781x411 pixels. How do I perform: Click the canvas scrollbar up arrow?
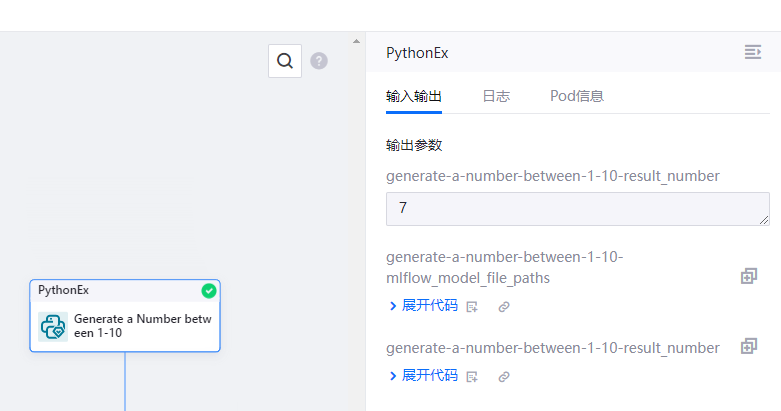tap(357, 41)
